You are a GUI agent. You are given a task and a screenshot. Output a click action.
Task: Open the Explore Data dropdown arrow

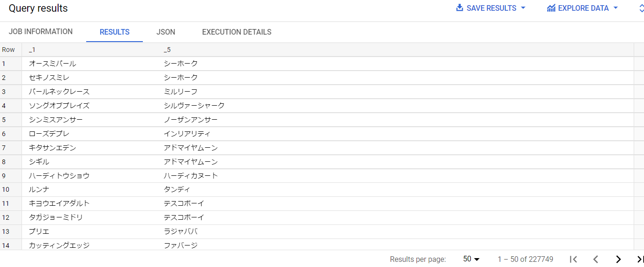[x=616, y=8]
